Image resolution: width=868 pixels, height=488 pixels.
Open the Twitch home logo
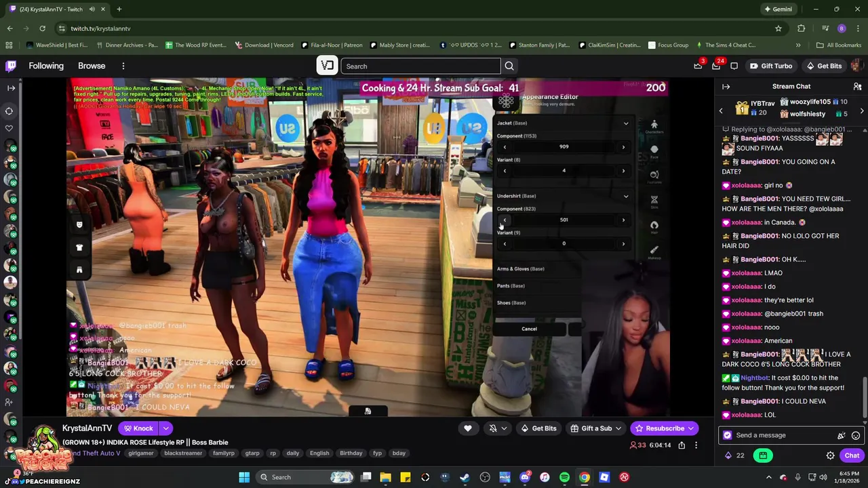coord(11,66)
